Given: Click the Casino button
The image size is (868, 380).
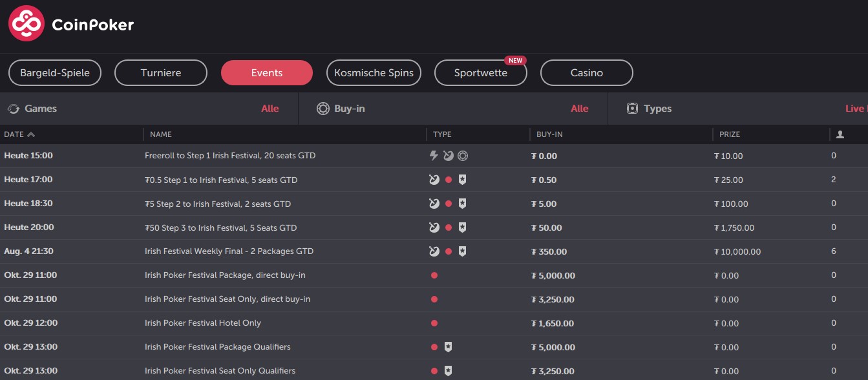Looking at the screenshot, I should pyautogui.click(x=586, y=73).
